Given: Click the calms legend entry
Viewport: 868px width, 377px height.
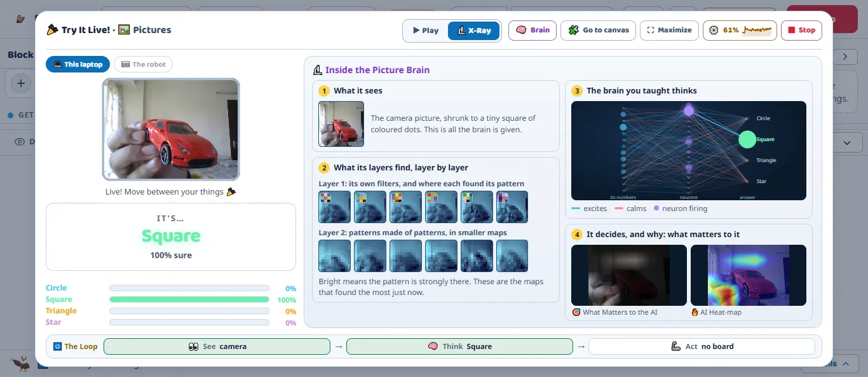Looking at the screenshot, I should pos(630,209).
